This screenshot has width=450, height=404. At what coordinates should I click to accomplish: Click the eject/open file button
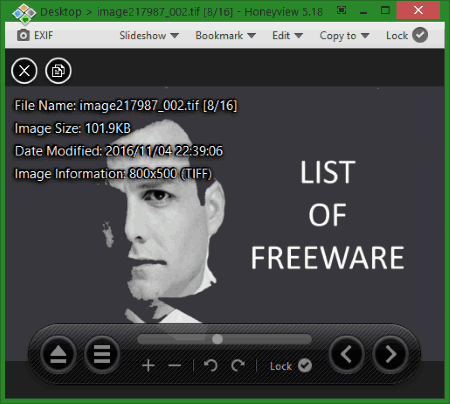[58, 354]
